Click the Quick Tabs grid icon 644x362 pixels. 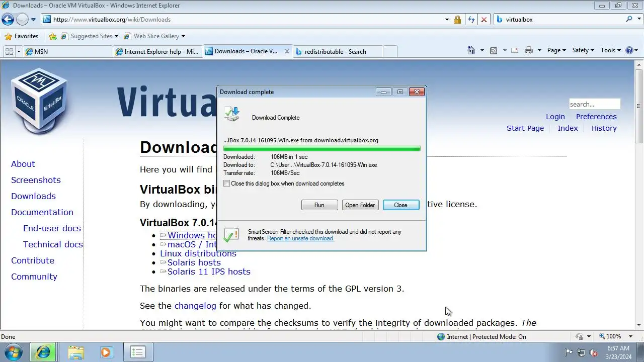9,51
